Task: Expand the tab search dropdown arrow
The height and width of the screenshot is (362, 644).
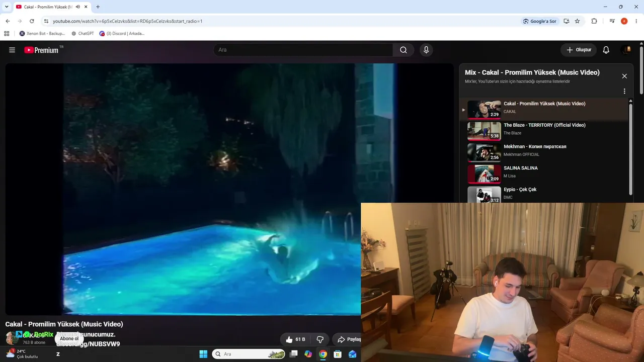Action: (x=7, y=7)
